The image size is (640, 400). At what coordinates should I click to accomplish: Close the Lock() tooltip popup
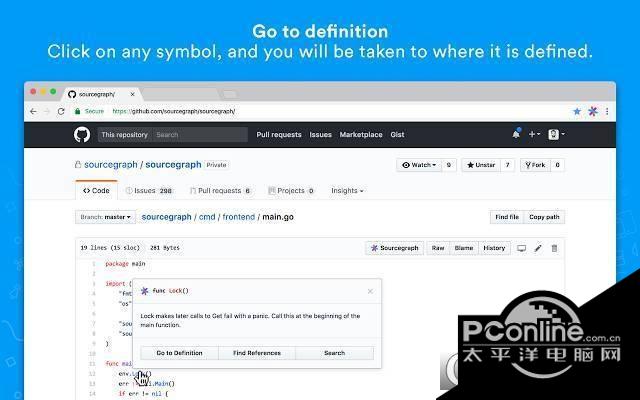(370, 291)
